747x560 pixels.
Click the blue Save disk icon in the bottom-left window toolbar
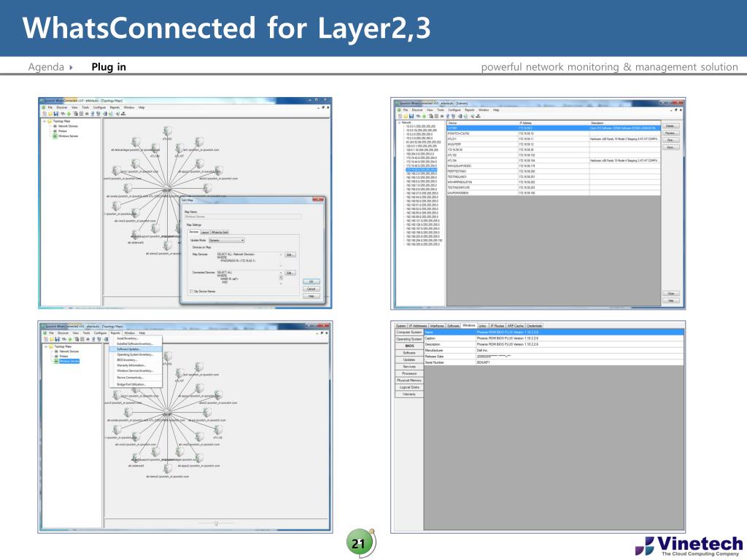coord(57,339)
